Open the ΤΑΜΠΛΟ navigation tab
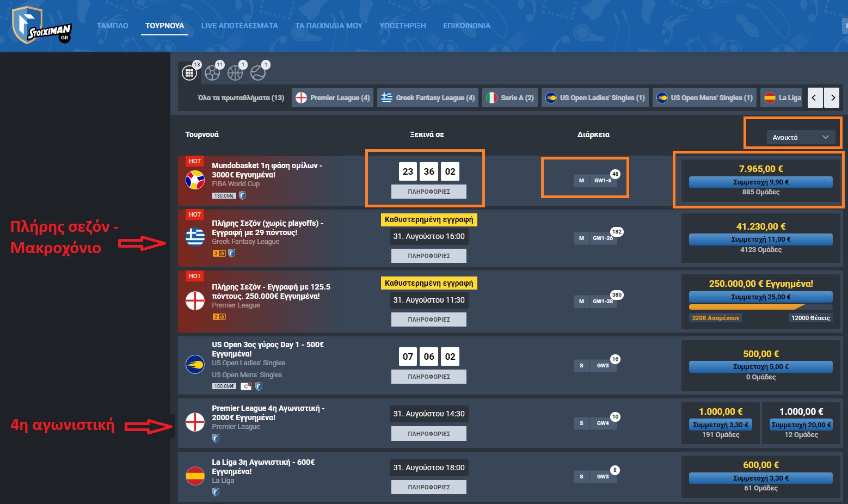This screenshot has height=504, width=848. pyautogui.click(x=113, y=26)
